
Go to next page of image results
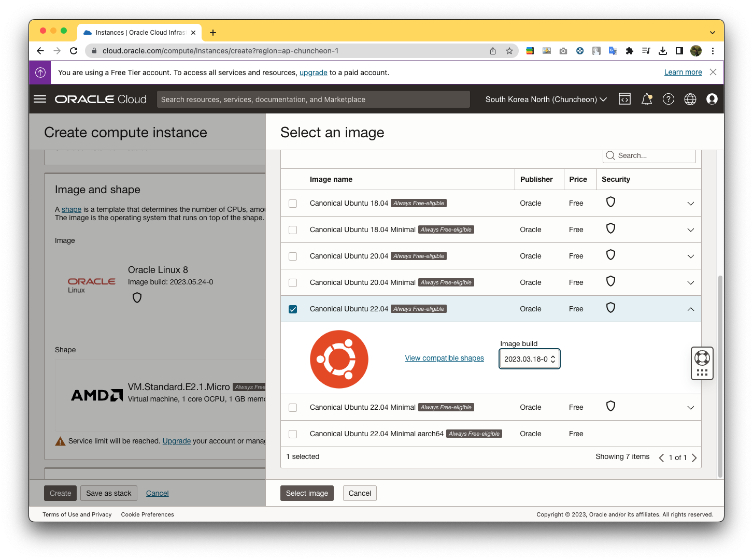tap(694, 457)
